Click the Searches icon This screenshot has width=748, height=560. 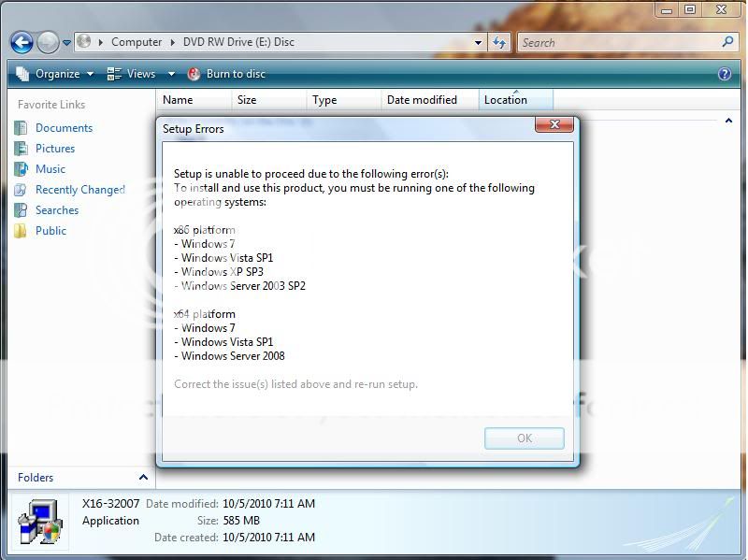click(x=21, y=209)
